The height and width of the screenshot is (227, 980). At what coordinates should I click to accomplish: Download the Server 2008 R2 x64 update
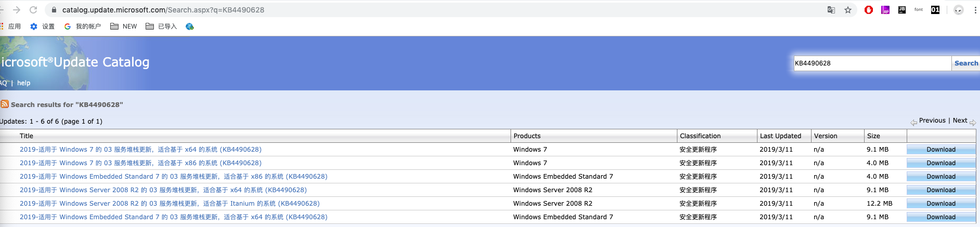[x=941, y=190]
